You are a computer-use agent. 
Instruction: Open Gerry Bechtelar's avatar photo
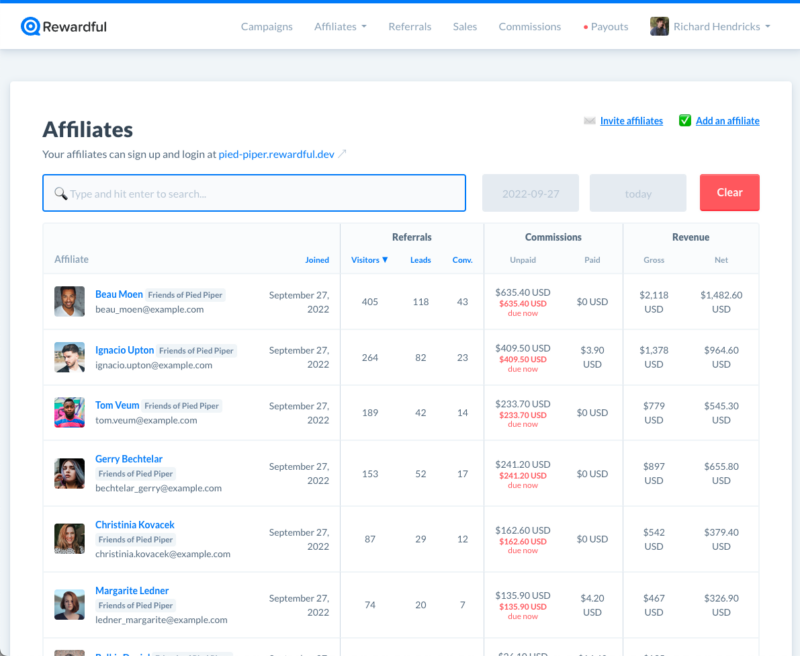coord(69,473)
